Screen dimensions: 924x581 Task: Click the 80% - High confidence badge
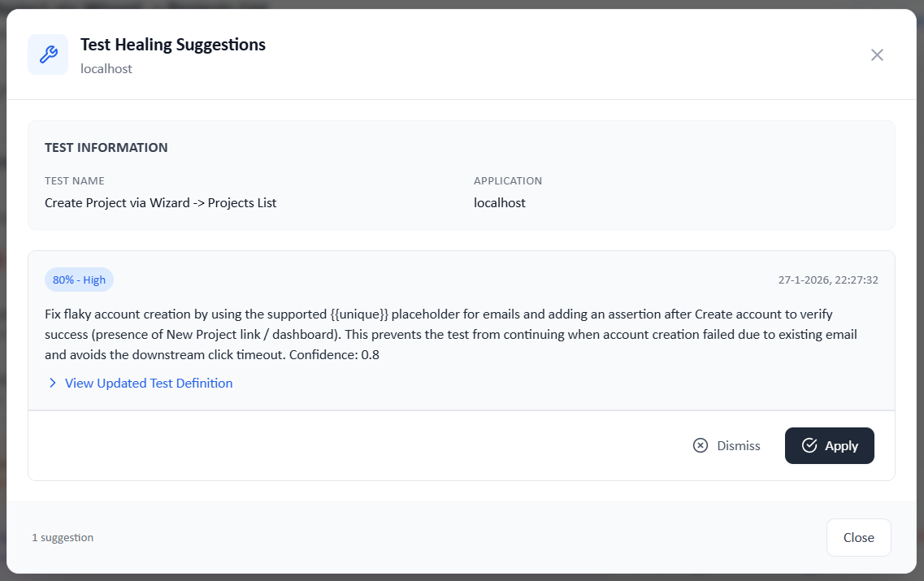[x=79, y=280]
